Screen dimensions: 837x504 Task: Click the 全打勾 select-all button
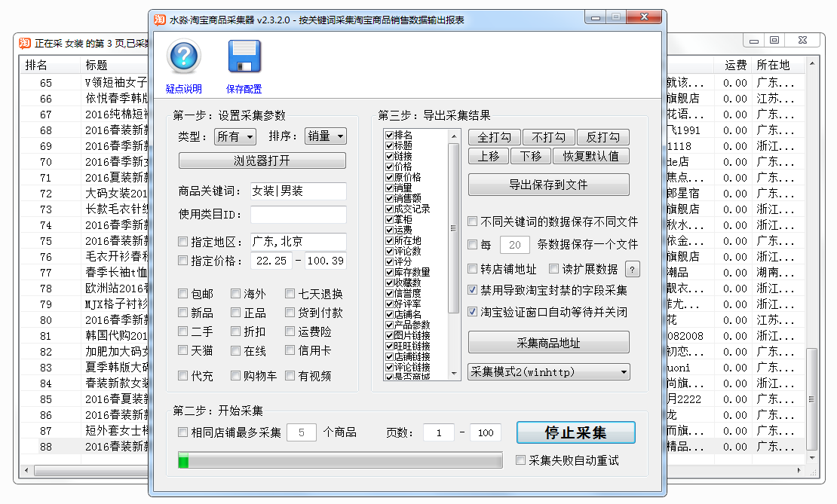(x=494, y=137)
